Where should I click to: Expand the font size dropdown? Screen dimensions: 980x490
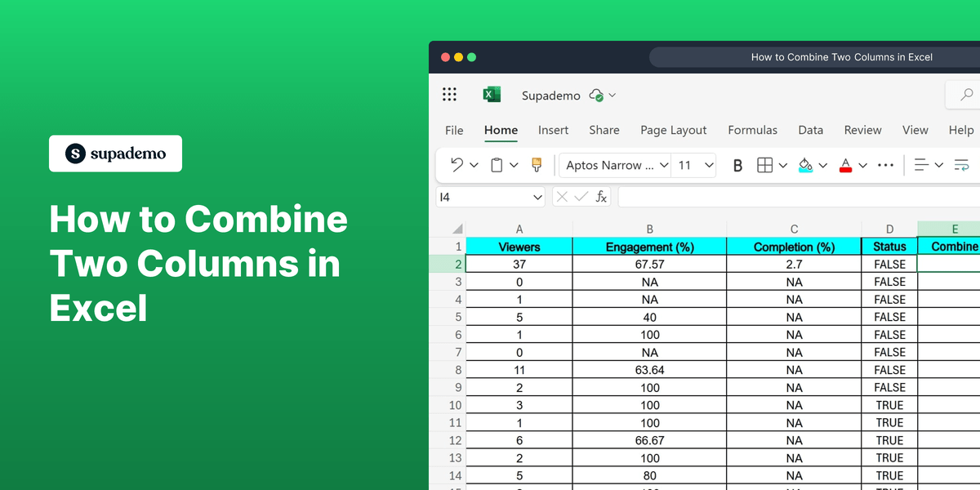pyautogui.click(x=709, y=165)
